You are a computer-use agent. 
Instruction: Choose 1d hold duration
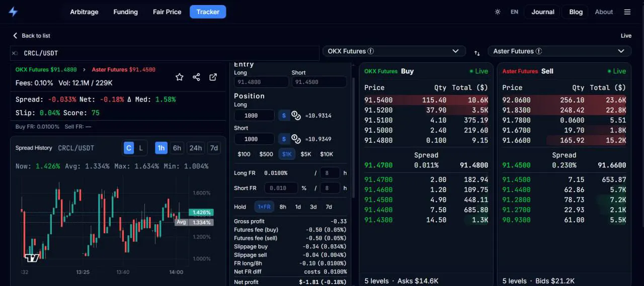(x=298, y=207)
